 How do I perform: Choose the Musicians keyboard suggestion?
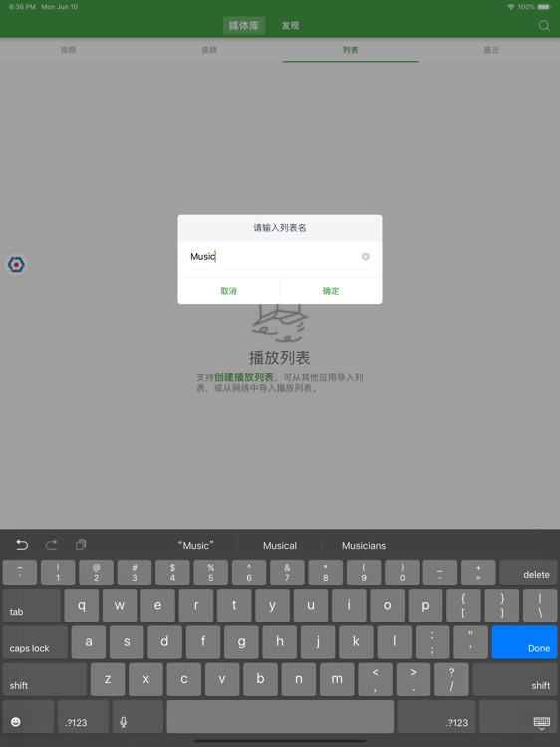[364, 545]
